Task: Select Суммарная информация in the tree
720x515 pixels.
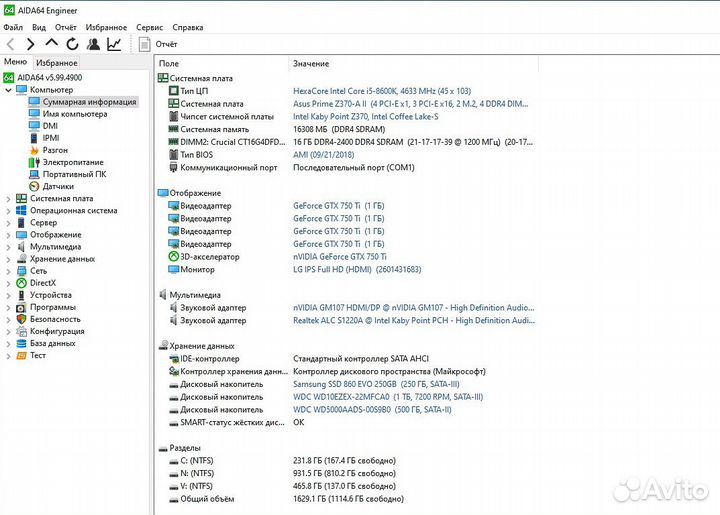Action: [x=83, y=101]
